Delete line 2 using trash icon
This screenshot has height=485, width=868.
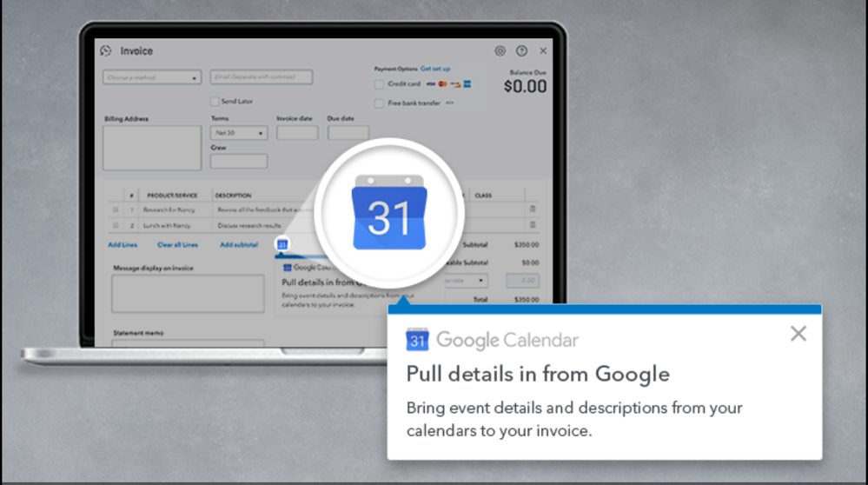coord(533,225)
